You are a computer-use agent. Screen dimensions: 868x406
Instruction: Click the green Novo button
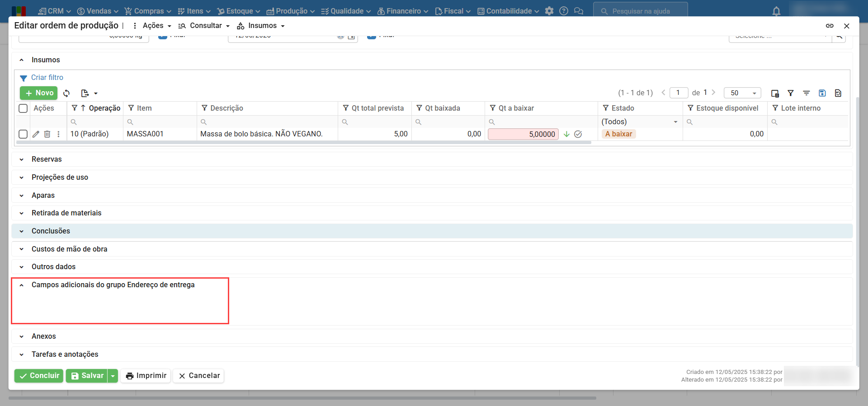tap(39, 93)
